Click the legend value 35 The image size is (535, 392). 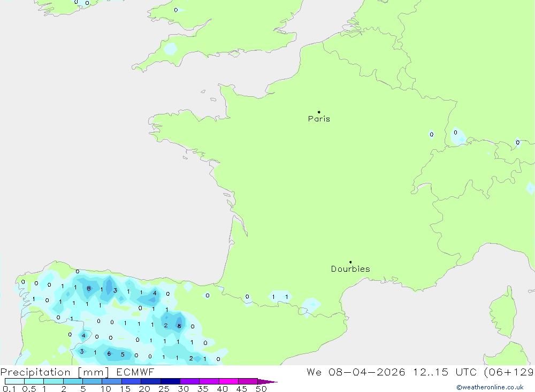(203, 389)
